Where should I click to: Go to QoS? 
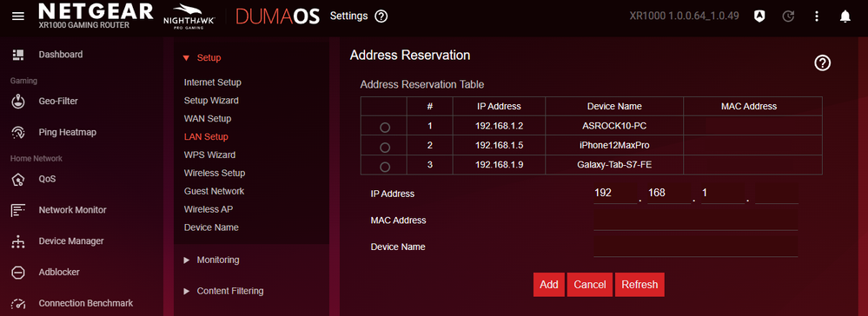point(47,180)
